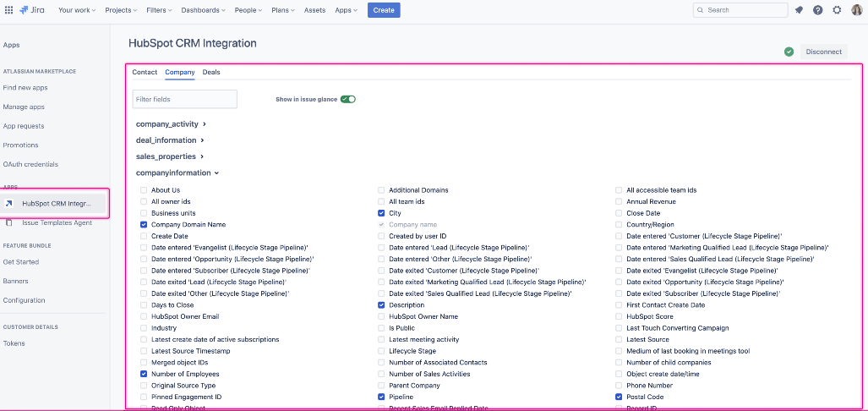Open OAuth credentials in sidebar

point(30,165)
